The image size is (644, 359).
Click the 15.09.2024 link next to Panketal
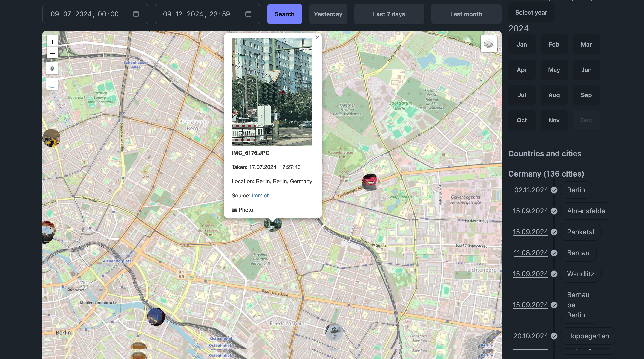click(x=530, y=232)
